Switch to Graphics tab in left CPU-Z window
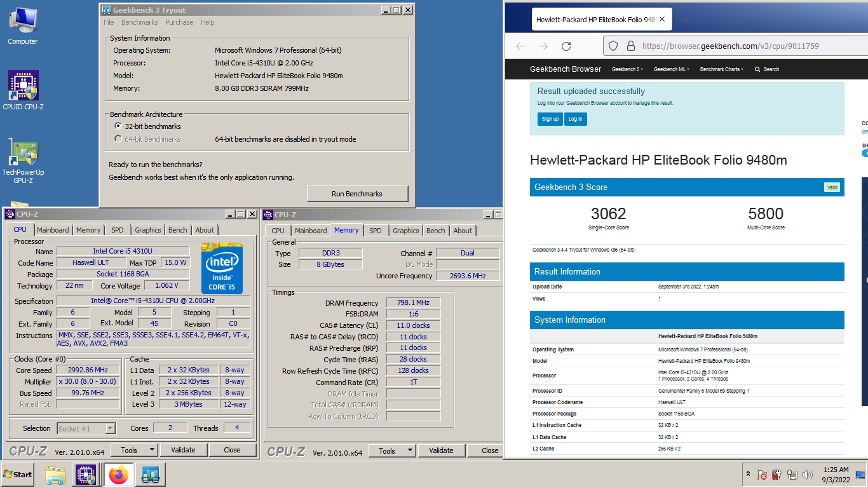The image size is (868, 488). (148, 230)
